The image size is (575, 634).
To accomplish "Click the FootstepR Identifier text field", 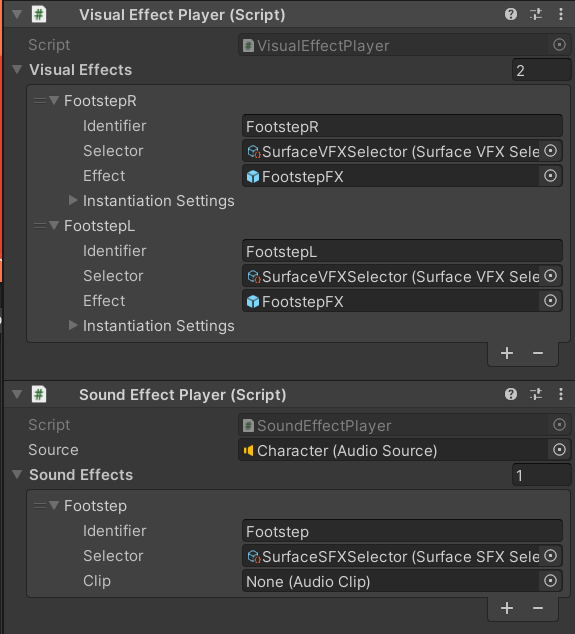I will (x=402, y=127).
